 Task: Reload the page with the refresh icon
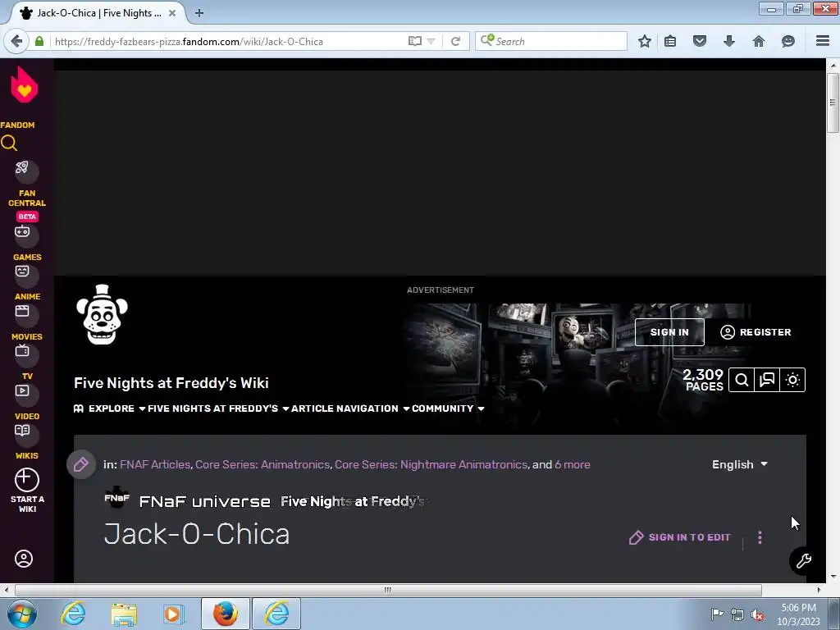pos(455,41)
